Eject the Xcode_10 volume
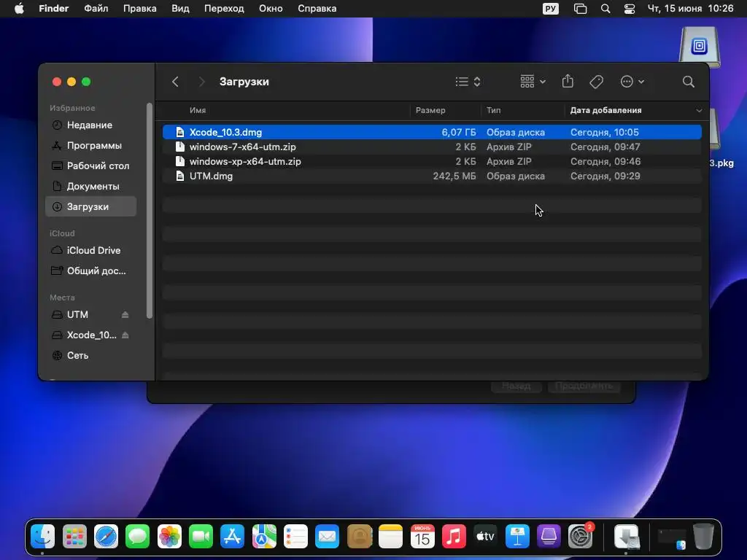Viewport: 747px width, 560px height. 125,335
